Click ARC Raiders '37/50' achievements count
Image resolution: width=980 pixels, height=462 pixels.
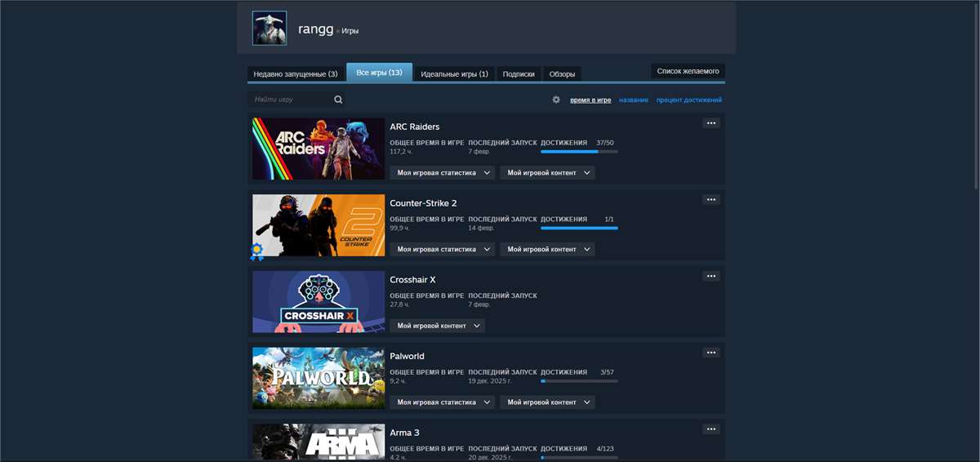[x=605, y=143]
